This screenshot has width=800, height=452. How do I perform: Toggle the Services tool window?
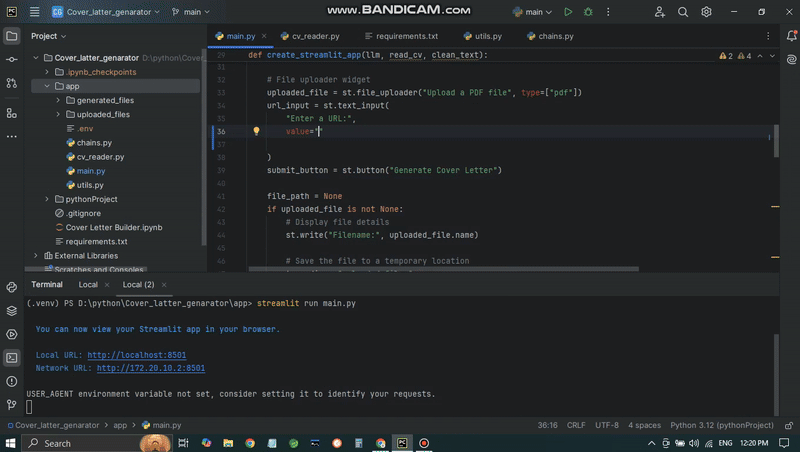tap(12, 334)
